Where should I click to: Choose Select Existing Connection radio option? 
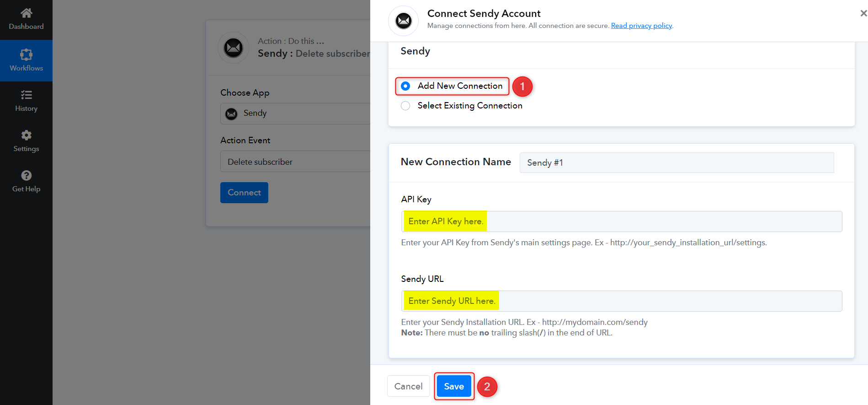(x=405, y=106)
